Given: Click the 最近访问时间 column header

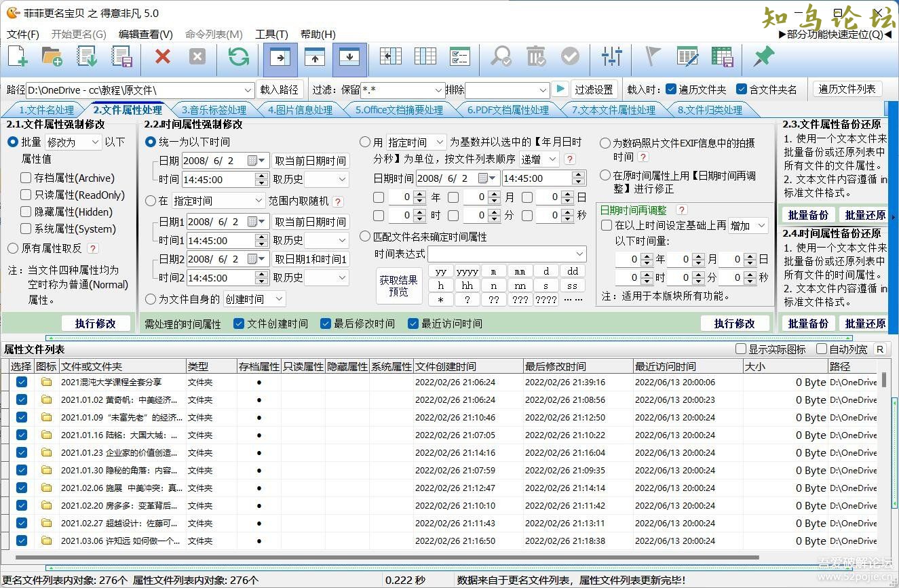Looking at the screenshot, I should [688, 366].
